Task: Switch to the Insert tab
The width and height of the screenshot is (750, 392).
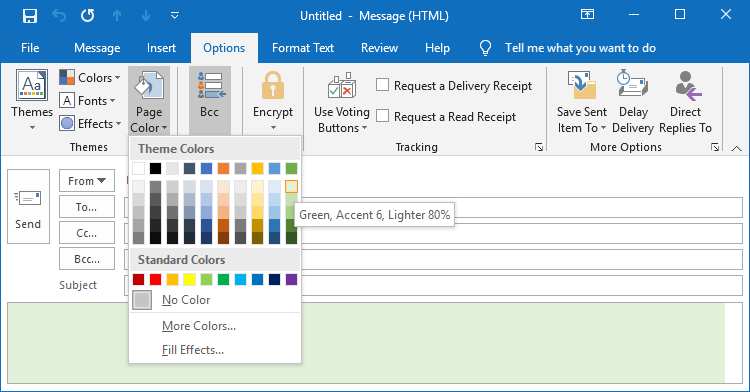Action: coord(161,48)
